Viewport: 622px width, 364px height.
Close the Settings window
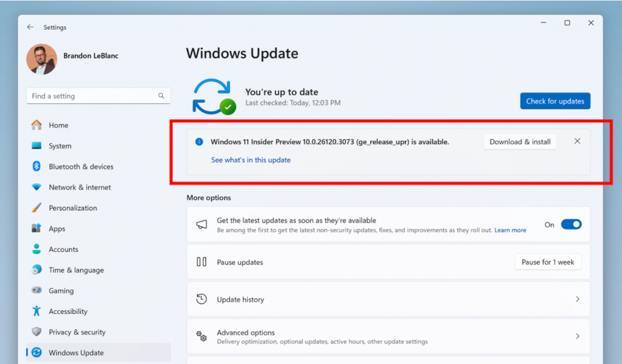click(591, 22)
